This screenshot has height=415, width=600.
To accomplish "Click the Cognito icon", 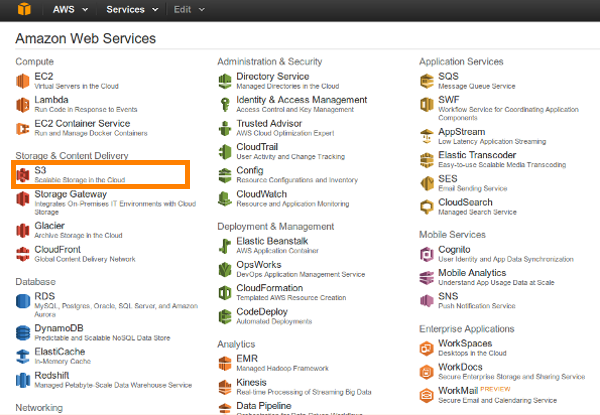I will pyautogui.click(x=427, y=254).
